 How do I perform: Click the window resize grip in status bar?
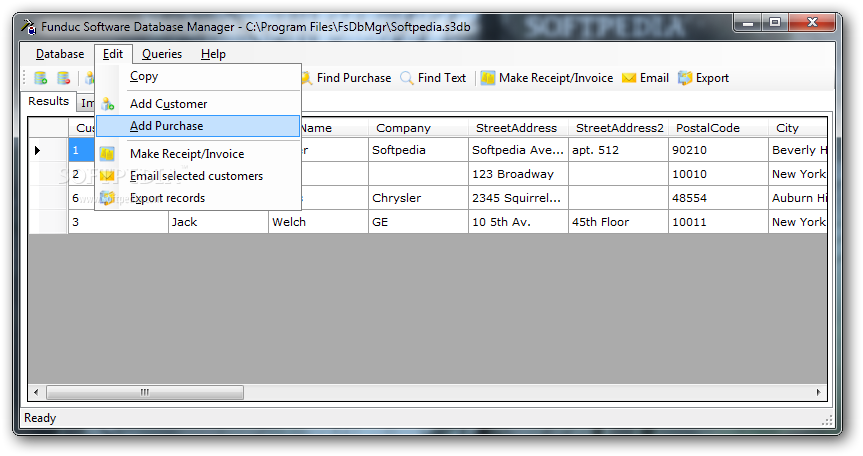[x=827, y=420]
